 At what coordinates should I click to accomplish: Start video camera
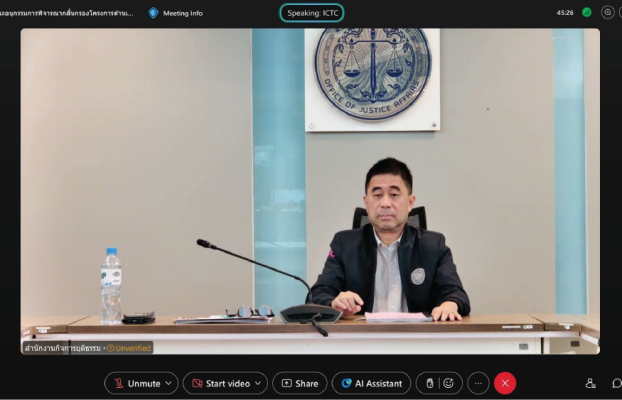point(221,383)
